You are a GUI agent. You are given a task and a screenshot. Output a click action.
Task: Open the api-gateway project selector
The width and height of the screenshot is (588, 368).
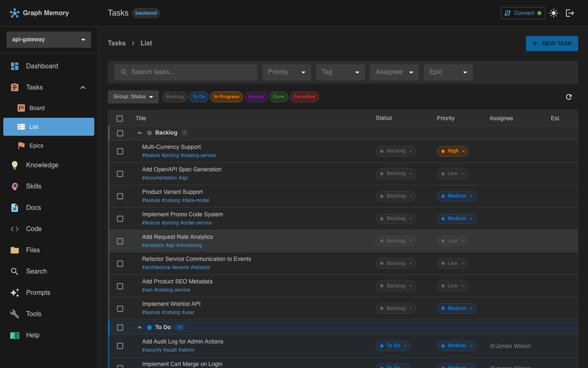click(48, 39)
